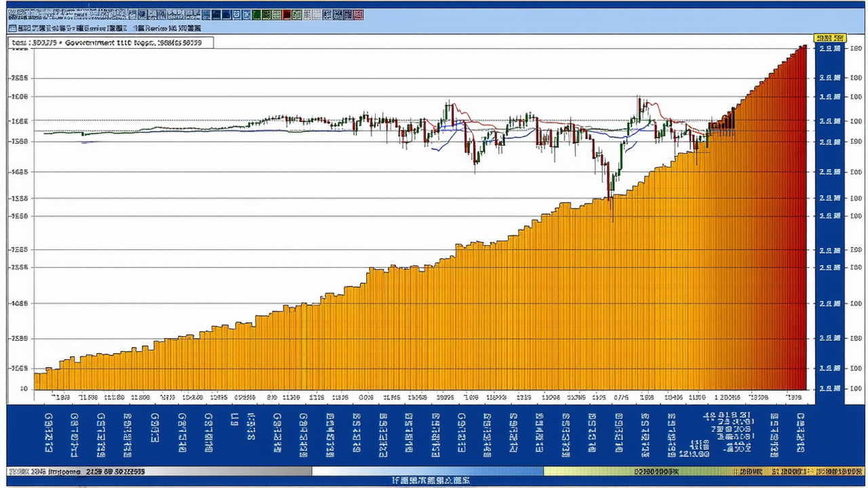This screenshot has width=868, height=488.
Task: Click the pale white grid toolbar icon
Action: click(x=317, y=14)
